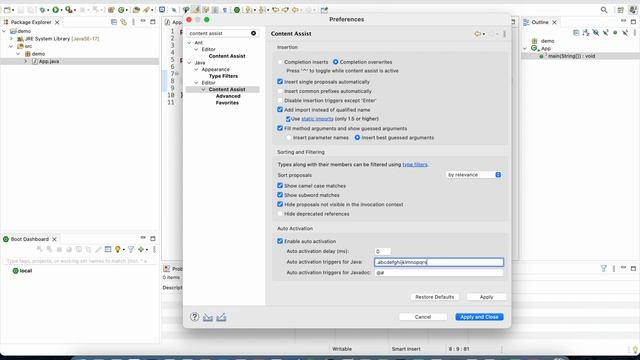
Task: Collapse Appearance node in preferences tree
Action: [x=196, y=69]
